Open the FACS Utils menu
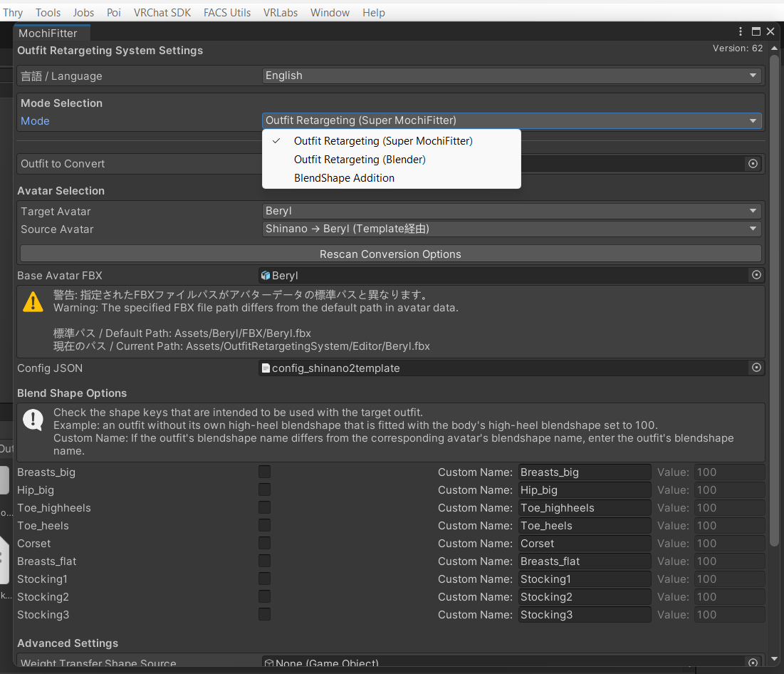 click(x=227, y=13)
